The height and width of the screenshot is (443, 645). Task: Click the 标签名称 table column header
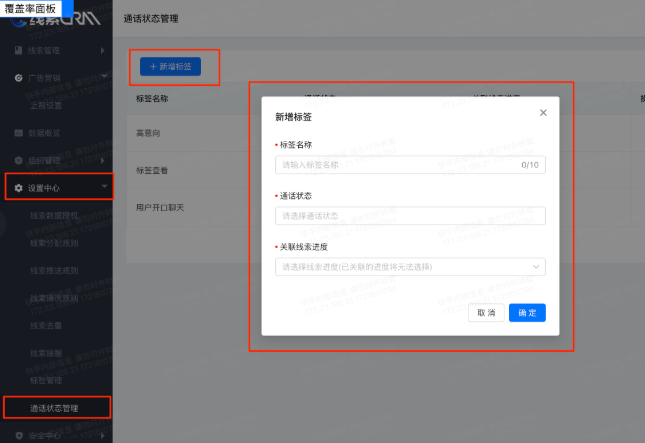click(x=152, y=99)
